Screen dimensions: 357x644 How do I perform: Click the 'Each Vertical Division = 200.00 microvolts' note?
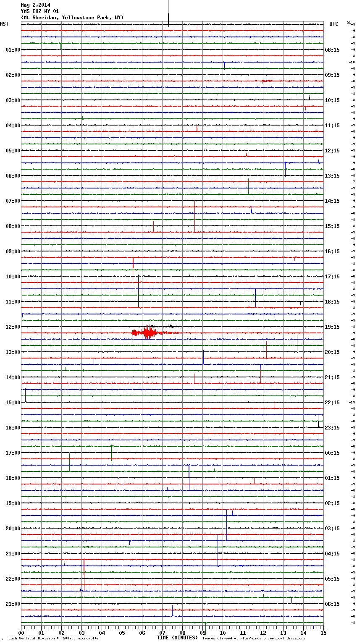click(53, 639)
